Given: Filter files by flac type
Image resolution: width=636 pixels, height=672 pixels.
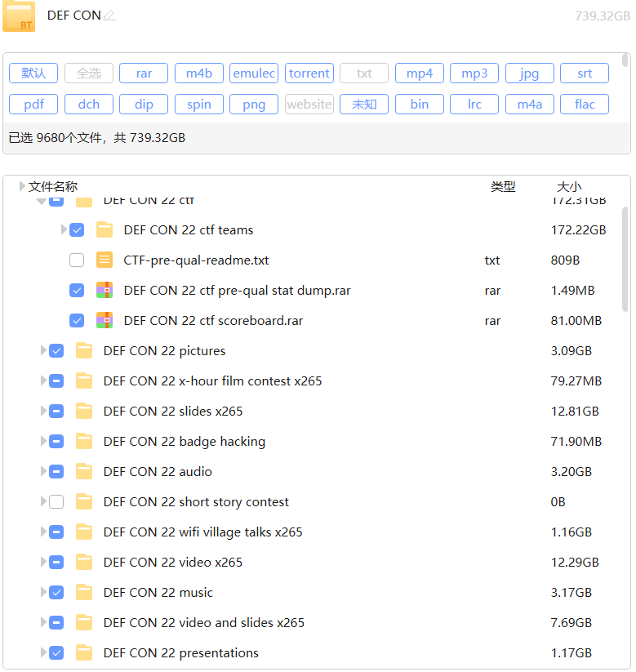Looking at the screenshot, I should tap(585, 105).
